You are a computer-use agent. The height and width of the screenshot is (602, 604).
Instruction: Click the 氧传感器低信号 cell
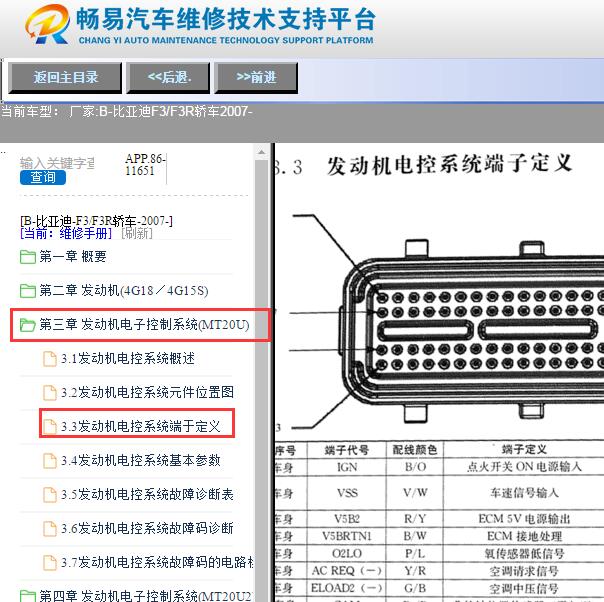coord(524,553)
